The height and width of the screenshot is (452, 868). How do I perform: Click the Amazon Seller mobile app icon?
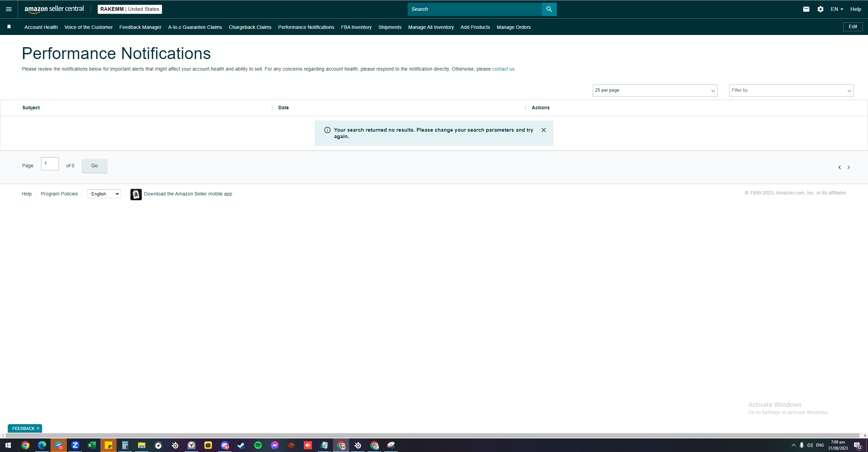coord(136,194)
